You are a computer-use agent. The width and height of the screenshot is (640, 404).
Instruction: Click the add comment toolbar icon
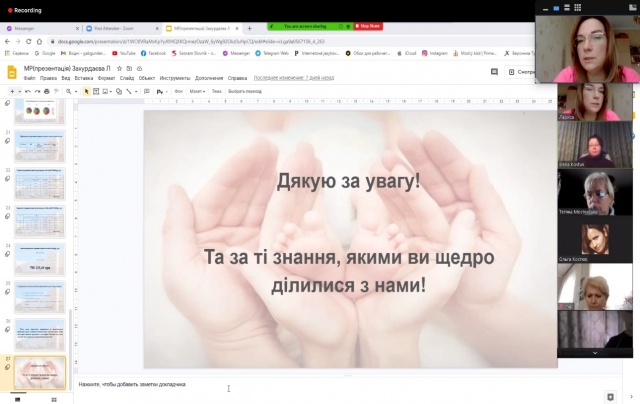(x=147, y=91)
